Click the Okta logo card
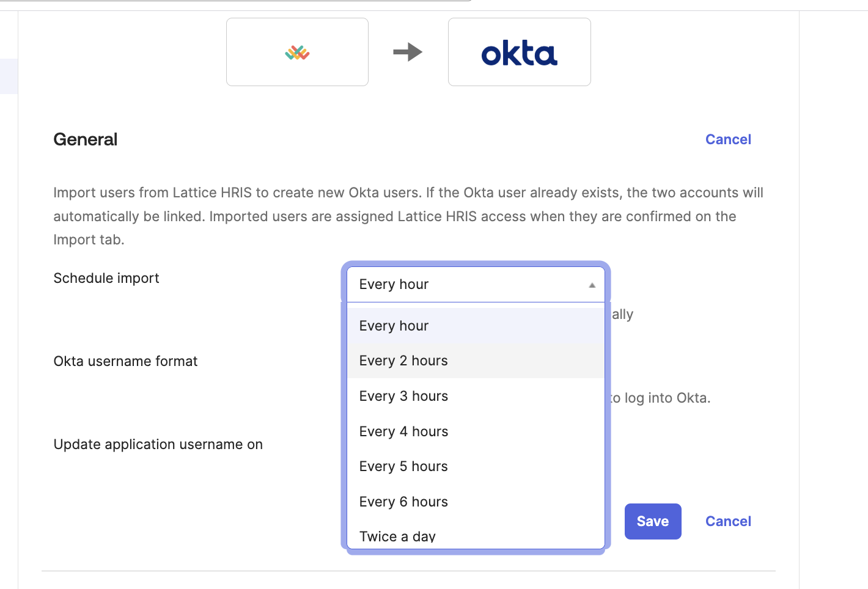The height and width of the screenshot is (589, 868). (x=520, y=52)
